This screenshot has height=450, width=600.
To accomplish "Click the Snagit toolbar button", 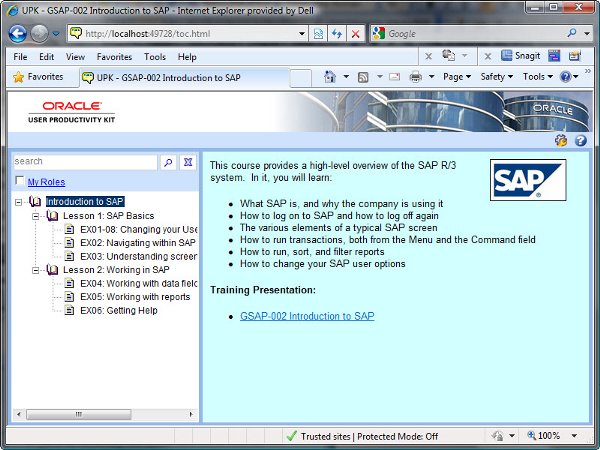I will point(520,56).
